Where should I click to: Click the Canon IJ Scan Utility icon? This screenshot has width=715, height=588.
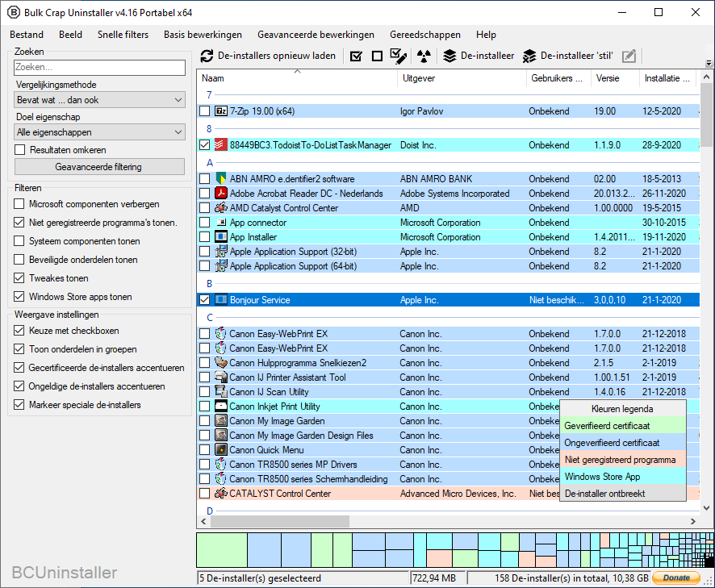pyautogui.click(x=220, y=392)
